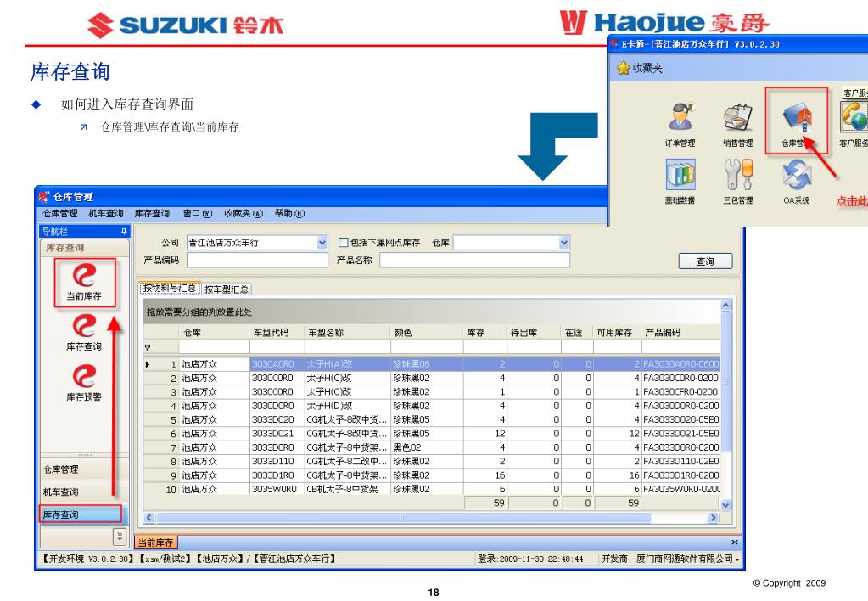The image size is (868, 601).
Task: Select cell 3033D021 in row 6
Action: [277, 433]
